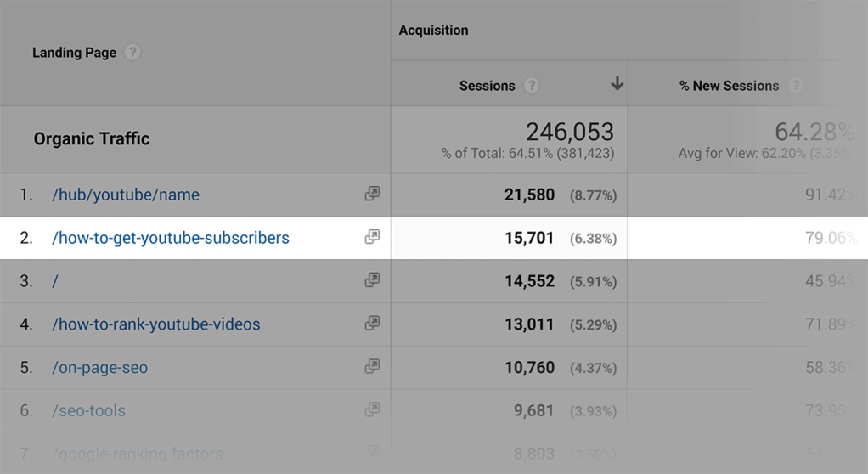The image size is (868, 474).
Task: Click external link icon next to /seo-tools
Action: [x=372, y=409]
